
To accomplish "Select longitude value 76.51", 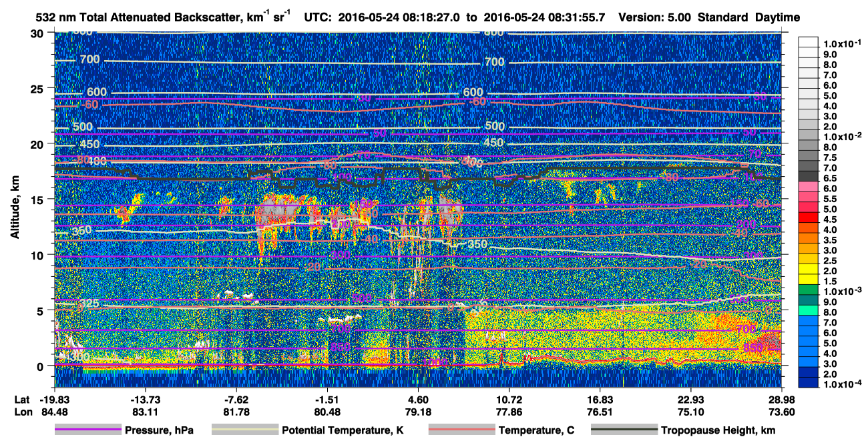I will pos(600,412).
